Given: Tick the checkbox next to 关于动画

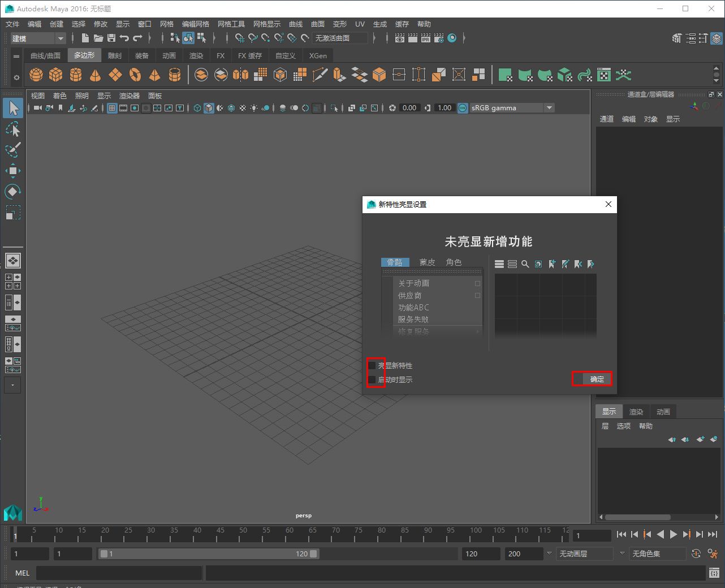Looking at the screenshot, I should (477, 283).
